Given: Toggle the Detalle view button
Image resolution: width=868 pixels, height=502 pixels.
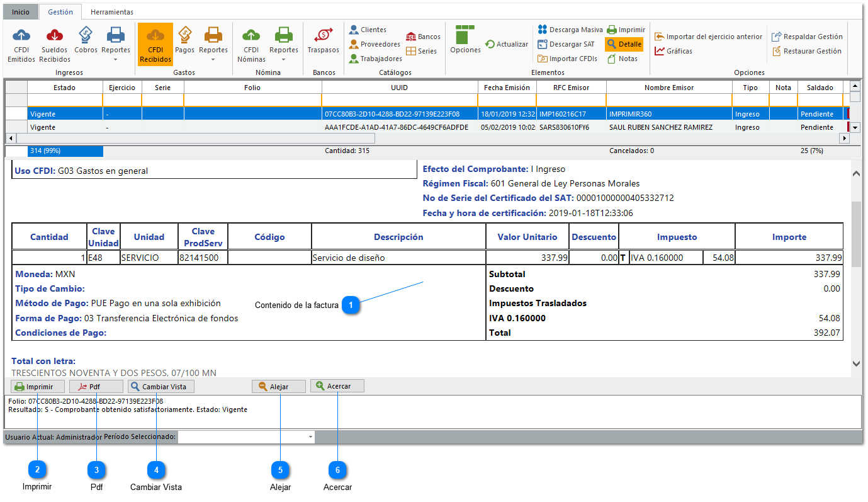Looking at the screenshot, I should pos(624,44).
